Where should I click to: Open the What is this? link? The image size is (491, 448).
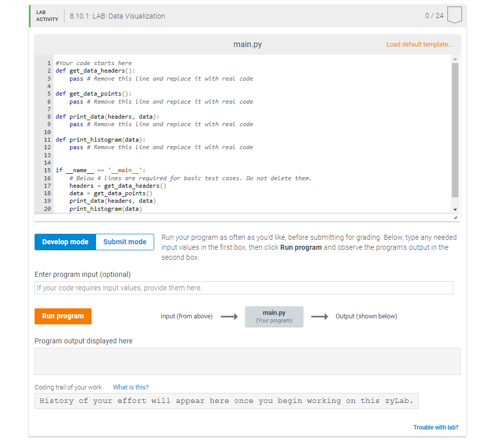[x=131, y=387]
